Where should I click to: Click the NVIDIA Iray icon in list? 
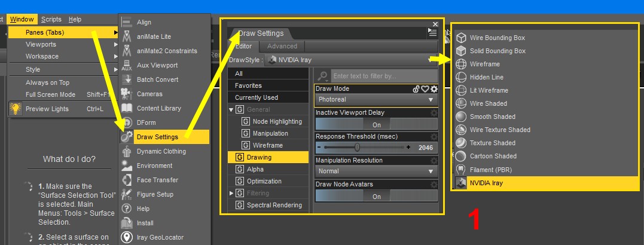tap(462, 183)
